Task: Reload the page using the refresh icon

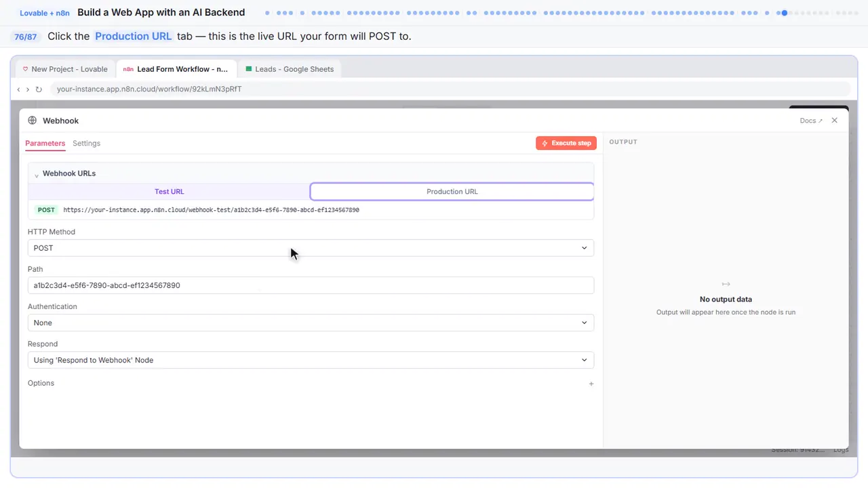Action: [x=39, y=89]
